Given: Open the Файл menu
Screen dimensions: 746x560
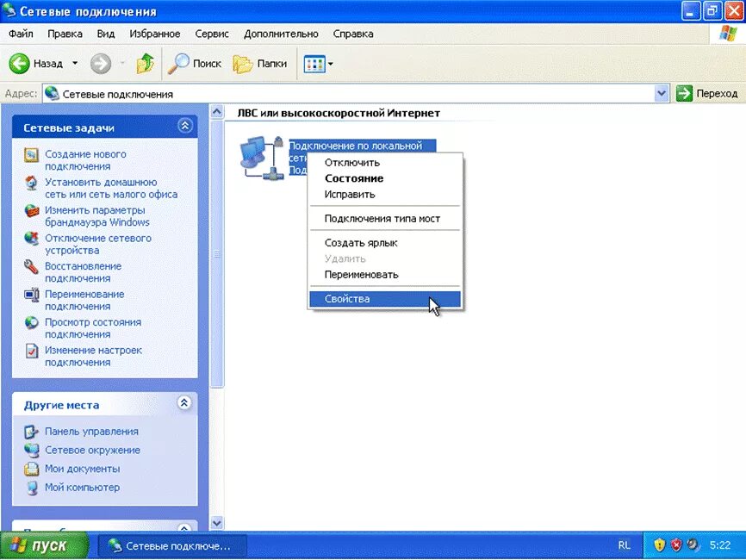Looking at the screenshot, I should (x=21, y=34).
